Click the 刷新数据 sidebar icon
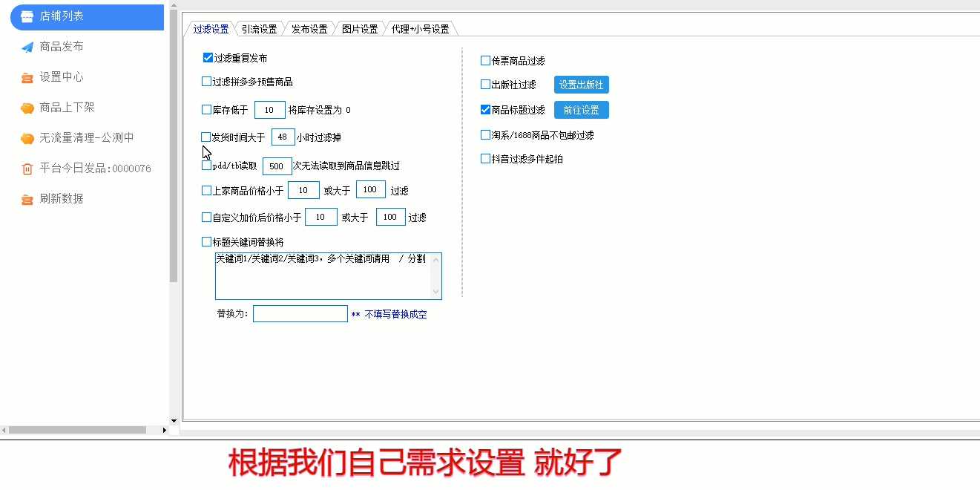Image resolution: width=980 pixels, height=490 pixels. (27, 200)
